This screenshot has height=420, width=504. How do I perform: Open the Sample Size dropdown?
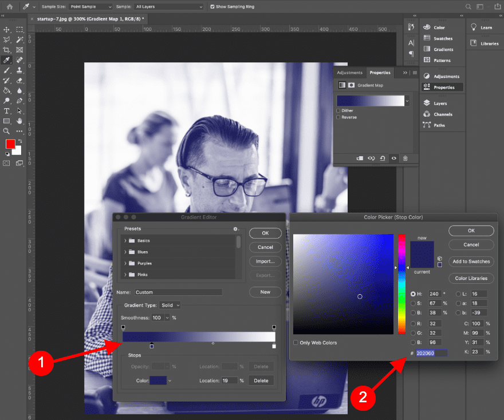pos(90,7)
